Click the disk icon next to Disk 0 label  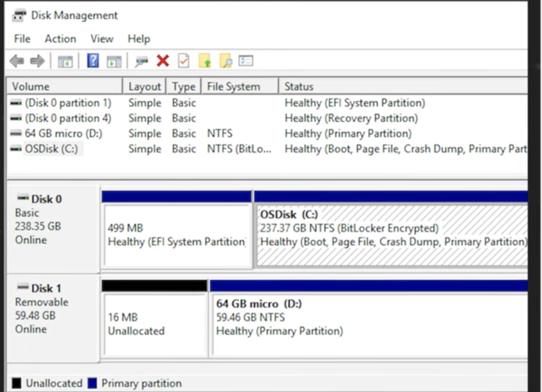(23, 198)
